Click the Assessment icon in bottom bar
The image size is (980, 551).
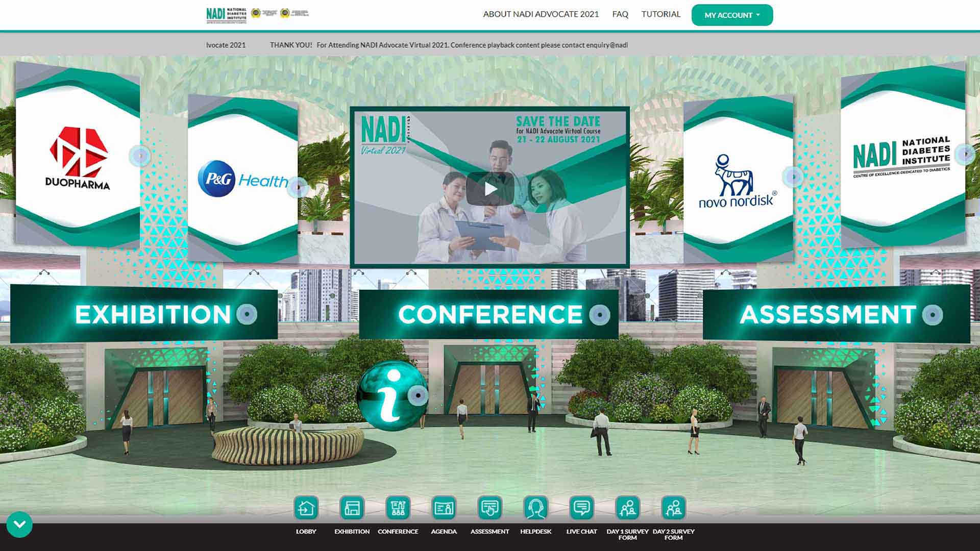click(489, 508)
